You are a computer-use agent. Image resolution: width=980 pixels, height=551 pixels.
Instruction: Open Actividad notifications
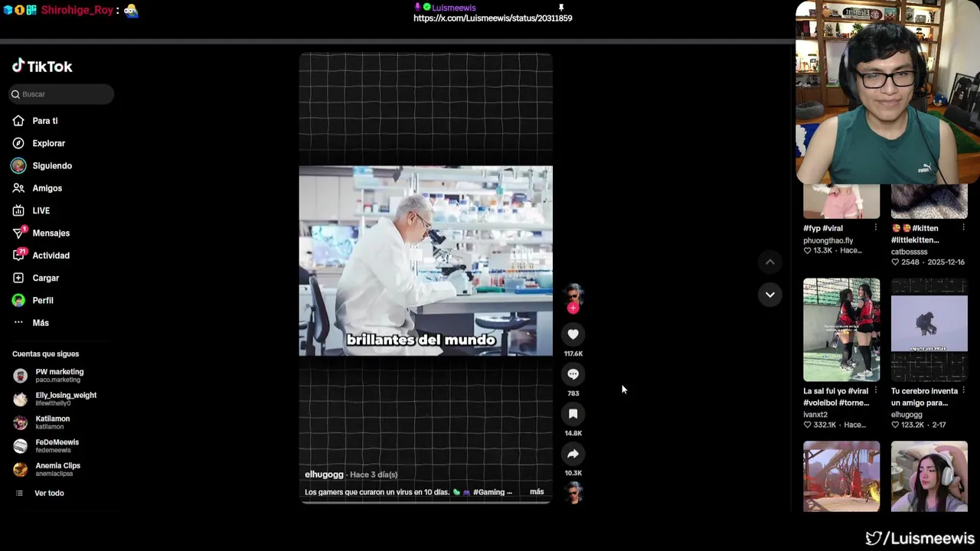(x=51, y=256)
